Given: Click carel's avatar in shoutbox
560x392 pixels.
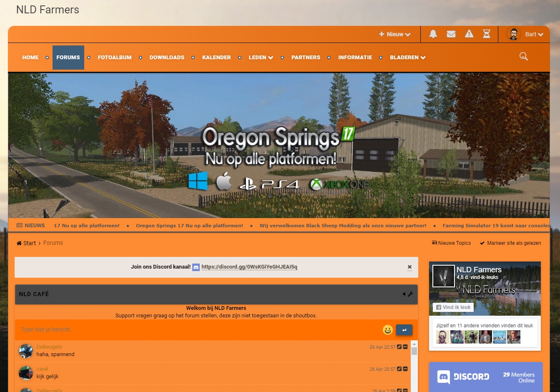Looking at the screenshot, I should point(26,373).
